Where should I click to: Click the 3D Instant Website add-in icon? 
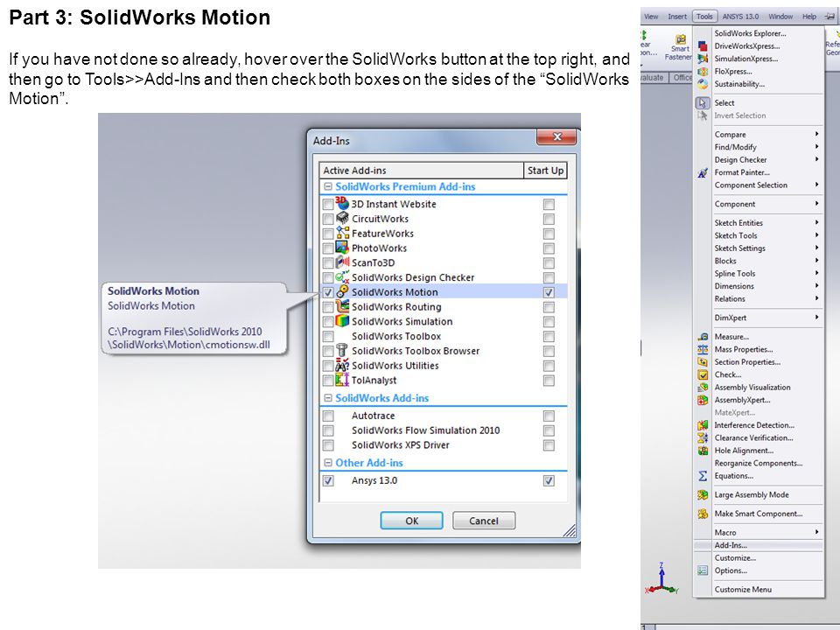click(342, 203)
